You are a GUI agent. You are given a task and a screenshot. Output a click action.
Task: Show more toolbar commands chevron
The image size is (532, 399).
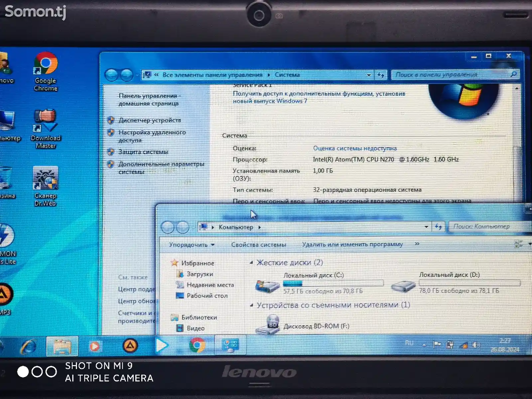point(417,244)
